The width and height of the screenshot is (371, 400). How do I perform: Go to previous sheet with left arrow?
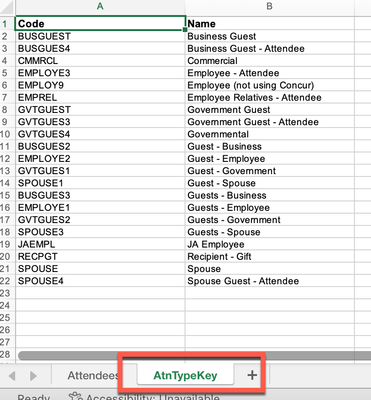coord(12,376)
